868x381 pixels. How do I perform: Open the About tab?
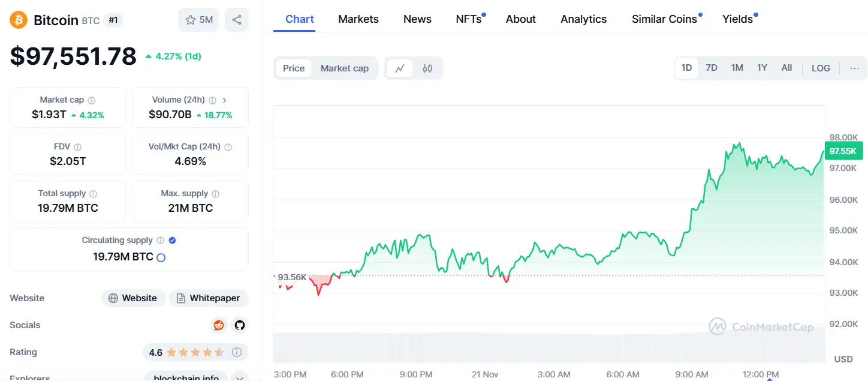[521, 19]
